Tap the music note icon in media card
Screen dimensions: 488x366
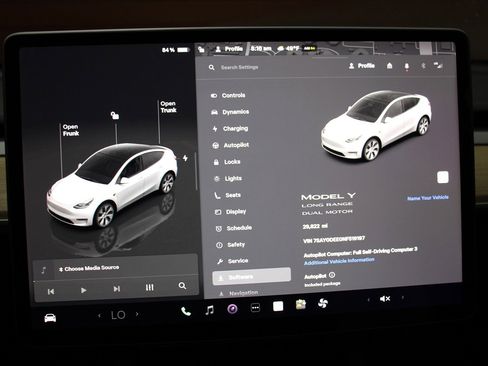pos(44,270)
